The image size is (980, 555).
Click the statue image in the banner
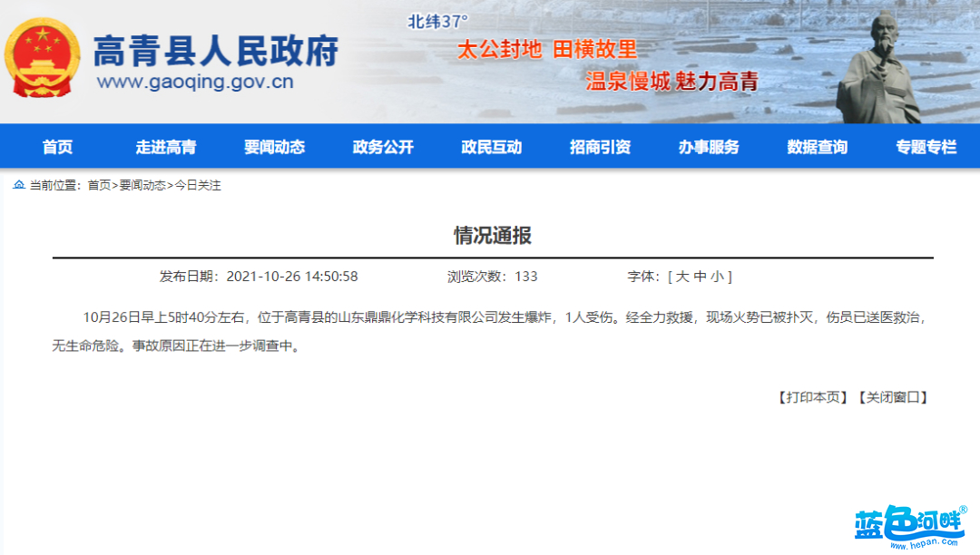(x=881, y=67)
